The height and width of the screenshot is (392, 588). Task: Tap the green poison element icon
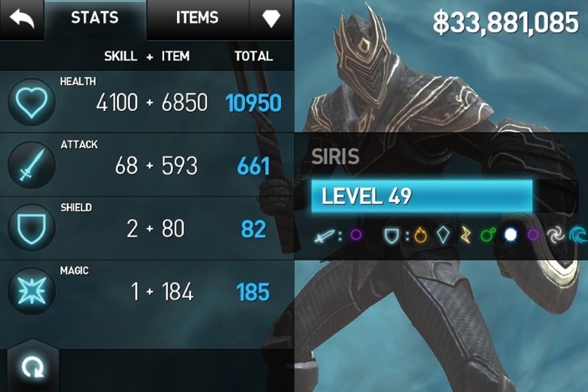point(488,235)
